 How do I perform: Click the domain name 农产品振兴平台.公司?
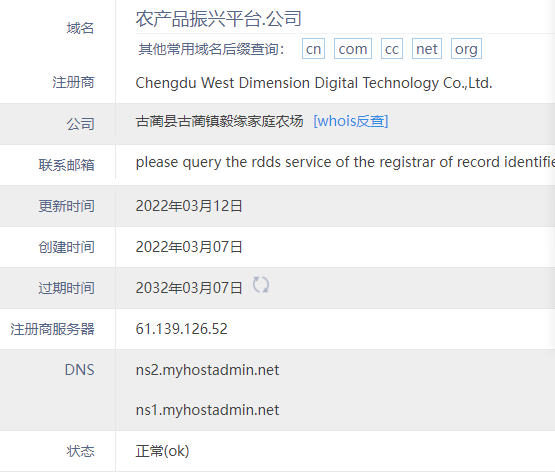click(218, 19)
